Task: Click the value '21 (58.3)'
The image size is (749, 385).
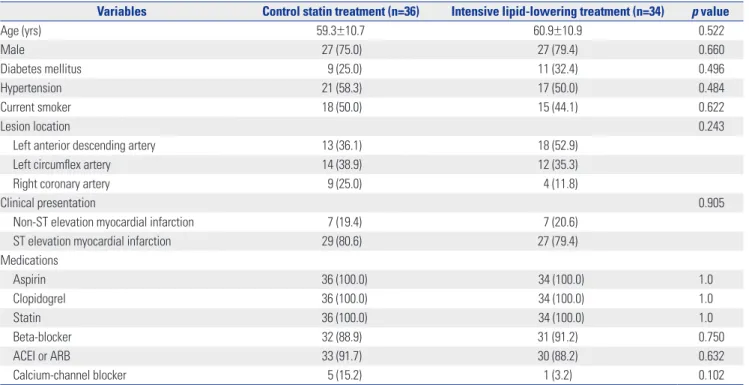Action: (342, 88)
